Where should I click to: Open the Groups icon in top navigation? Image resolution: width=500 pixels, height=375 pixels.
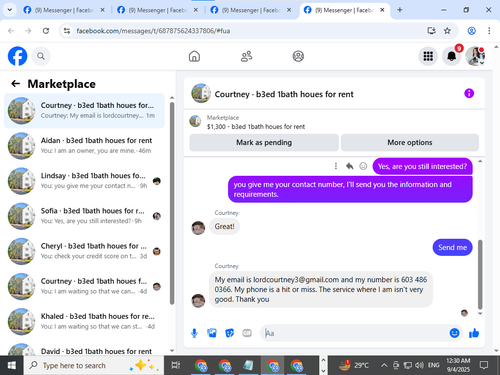pos(298,56)
